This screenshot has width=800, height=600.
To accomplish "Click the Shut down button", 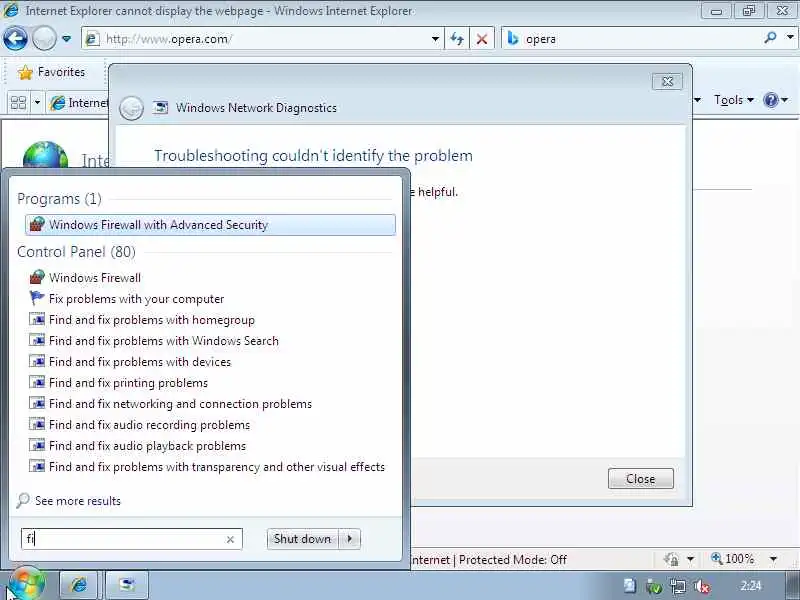I will [x=302, y=539].
